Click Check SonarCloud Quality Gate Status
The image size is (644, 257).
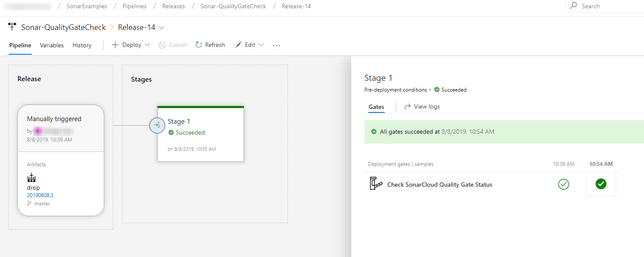[x=440, y=185]
